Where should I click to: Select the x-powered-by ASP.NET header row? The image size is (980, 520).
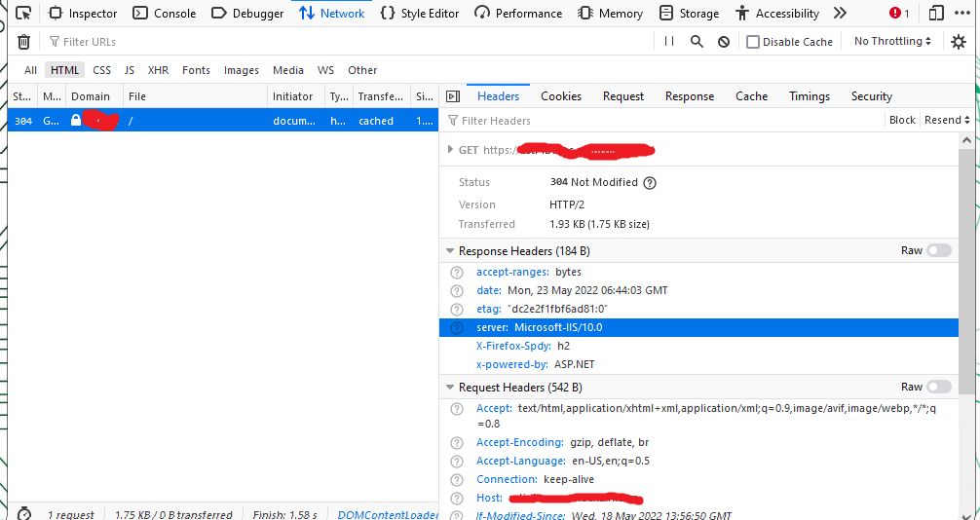(x=698, y=364)
